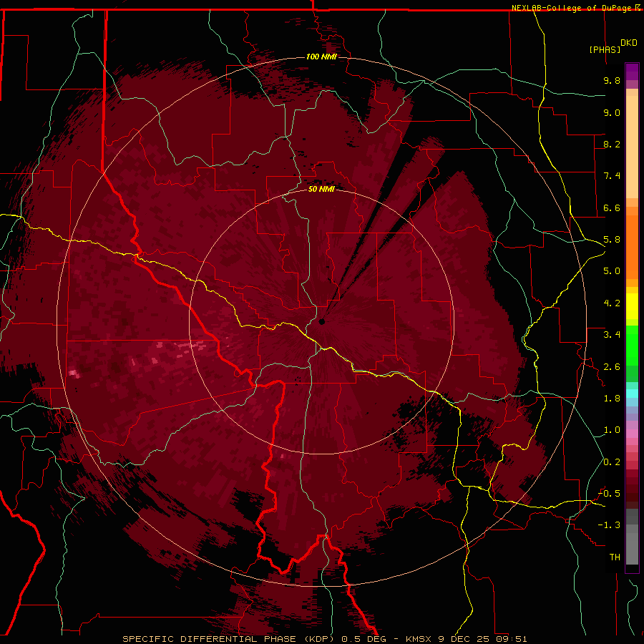The image size is (644, 644).
Task: Pick the purple segment of the color bar
Action: (632, 72)
